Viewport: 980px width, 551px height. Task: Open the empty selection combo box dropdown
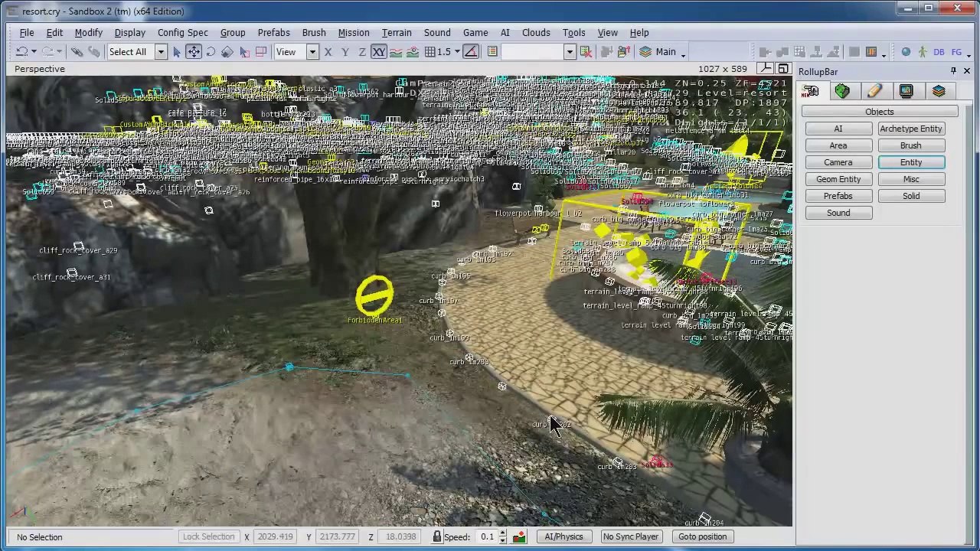coord(569,52)
